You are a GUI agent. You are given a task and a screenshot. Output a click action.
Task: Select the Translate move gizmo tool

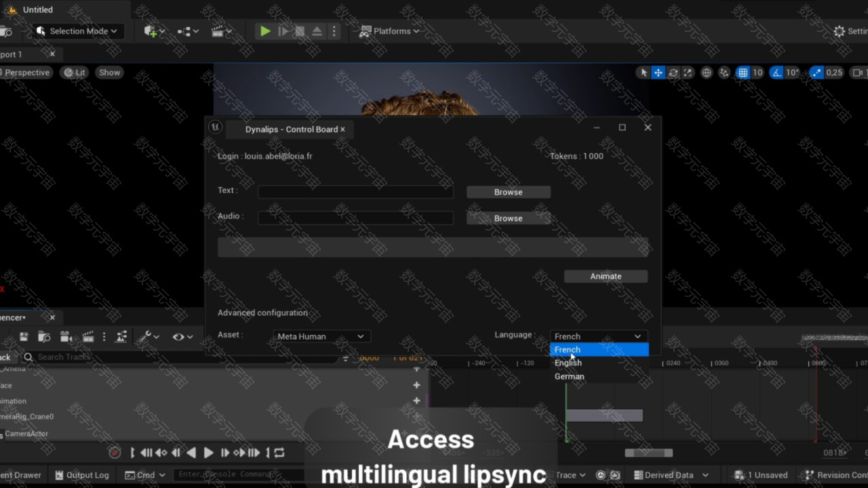point(658,73)
